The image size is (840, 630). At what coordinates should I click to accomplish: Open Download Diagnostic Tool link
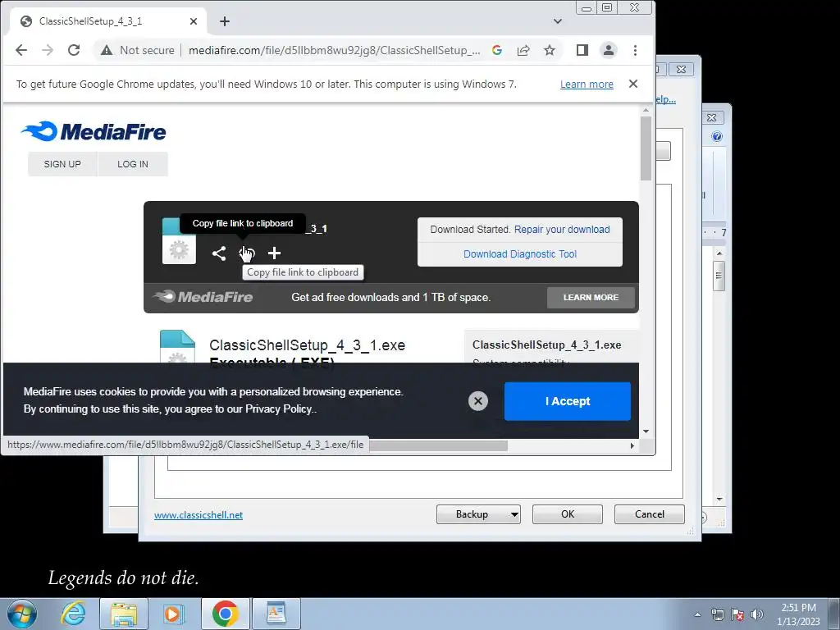[x=520, y=254]
